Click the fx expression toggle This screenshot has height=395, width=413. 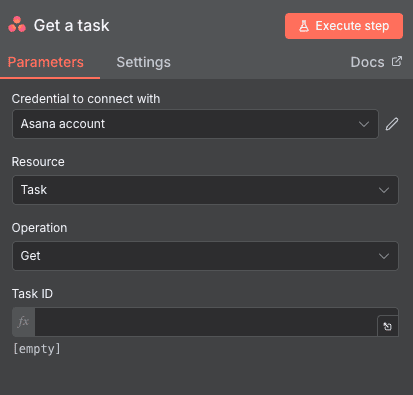23,322
